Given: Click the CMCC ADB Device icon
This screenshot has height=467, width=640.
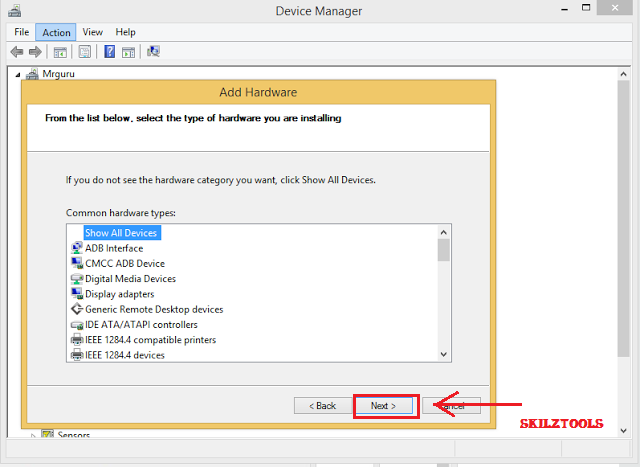Looking at the screenshot, I should tap(77, 263).
